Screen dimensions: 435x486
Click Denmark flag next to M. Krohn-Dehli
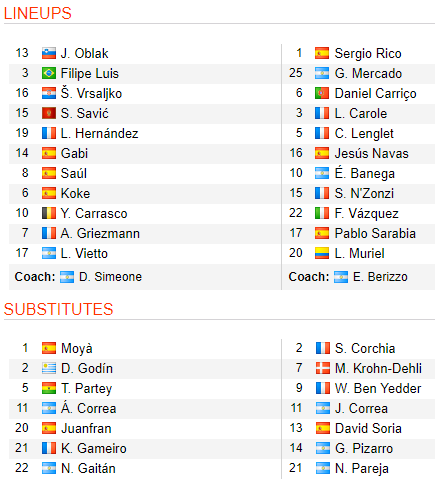pyautogui.click(x=323, y=368)
